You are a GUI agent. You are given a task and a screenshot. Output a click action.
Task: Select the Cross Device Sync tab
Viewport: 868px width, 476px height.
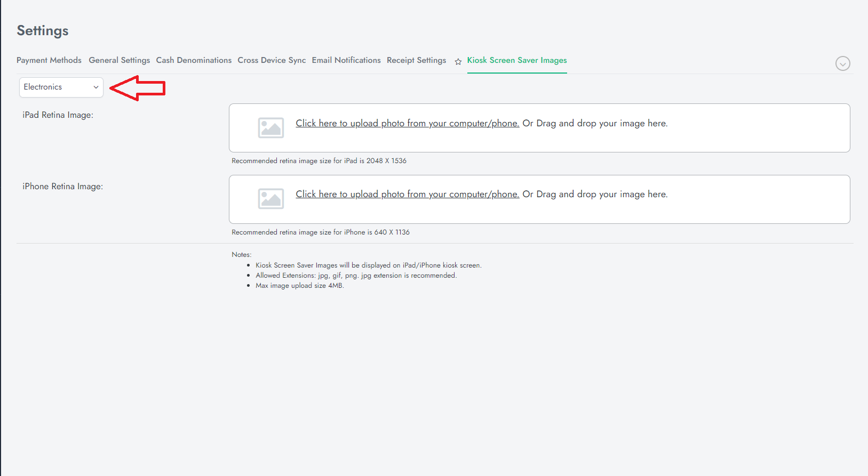coord(272,60)
